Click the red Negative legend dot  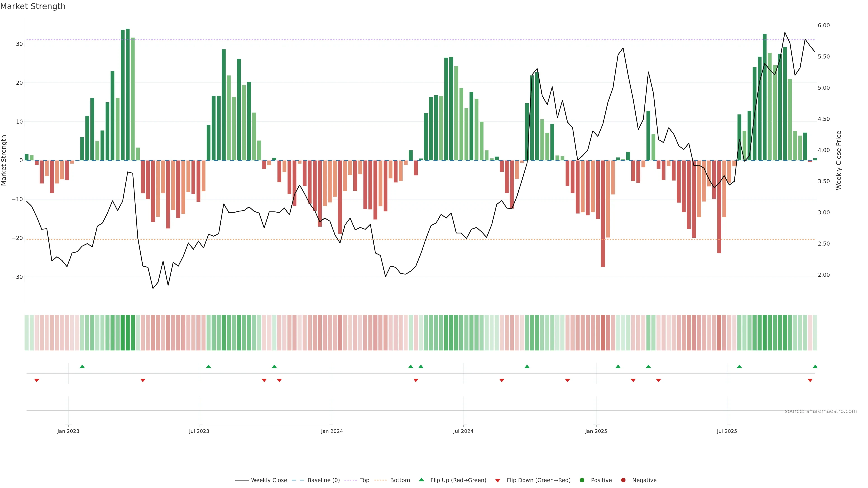[623, 480]
